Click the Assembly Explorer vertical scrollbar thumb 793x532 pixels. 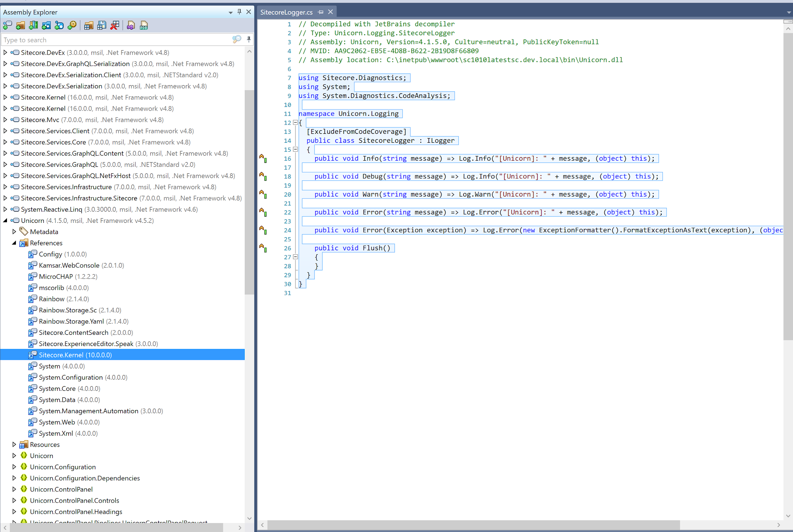pos(249,192)
